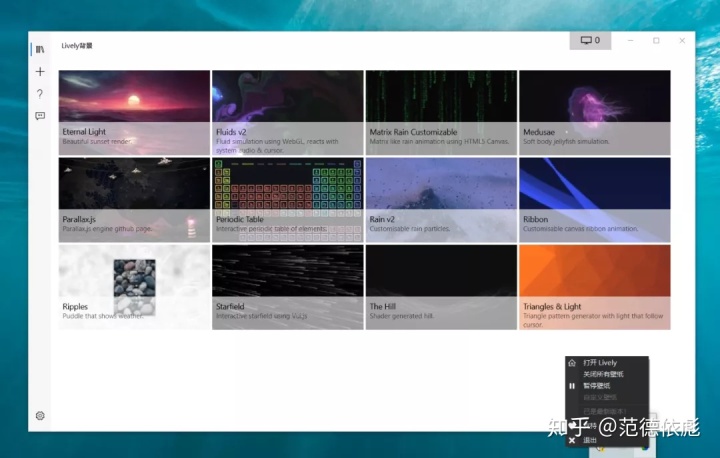The height and width of the screenshot is (458, 720).
Task: Click the 'Lively背景' window title
Action: point(77,45)
